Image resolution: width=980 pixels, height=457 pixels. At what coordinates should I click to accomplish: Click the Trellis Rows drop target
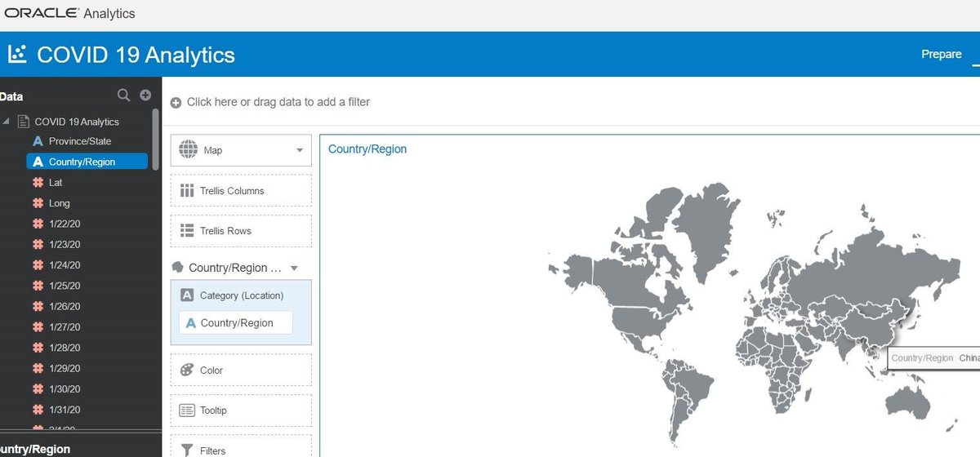coord(241,231)
